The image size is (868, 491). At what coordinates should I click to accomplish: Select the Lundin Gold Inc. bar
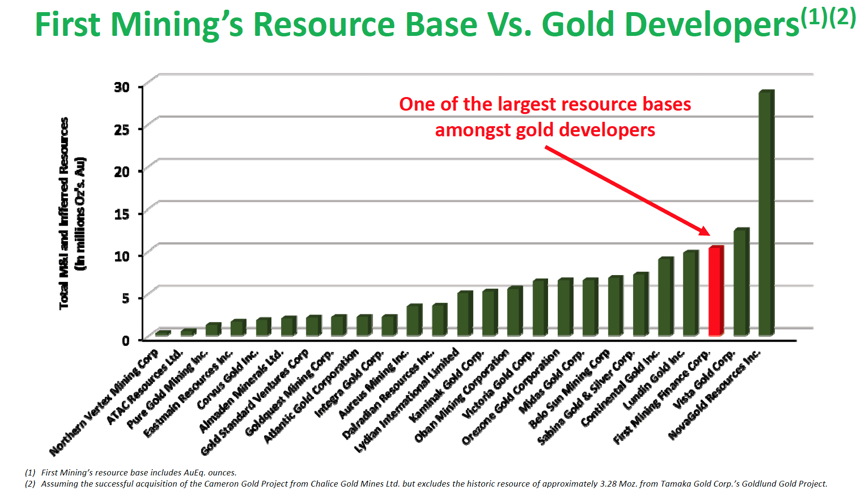691,294
